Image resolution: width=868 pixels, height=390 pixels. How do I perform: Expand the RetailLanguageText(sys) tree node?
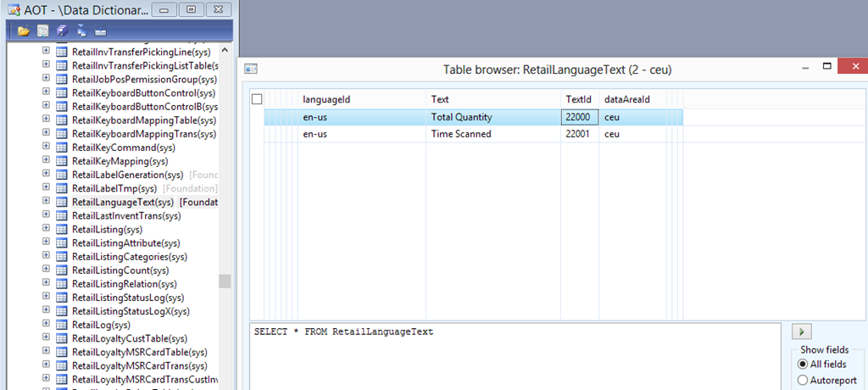(x=46, y=202)
